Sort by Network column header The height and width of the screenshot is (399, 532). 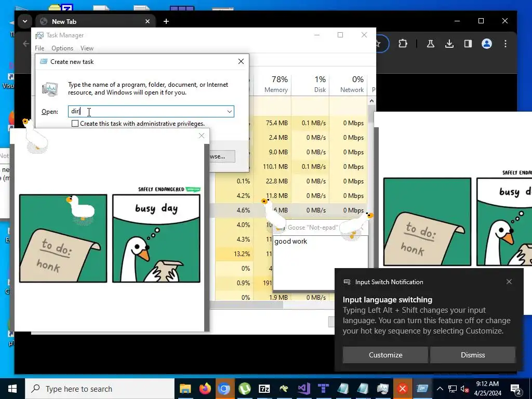pyautogui.click(x=348, y=85)
